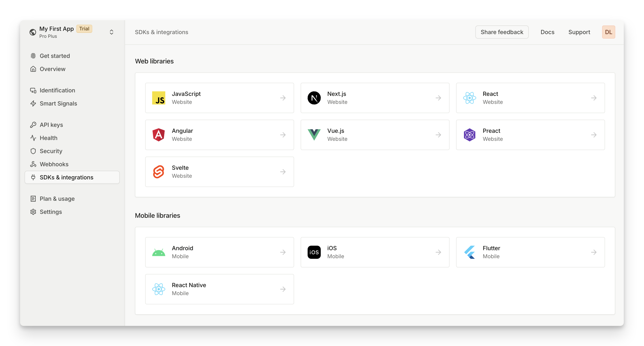Expand the My First App workspace switcher

[112, 32]
